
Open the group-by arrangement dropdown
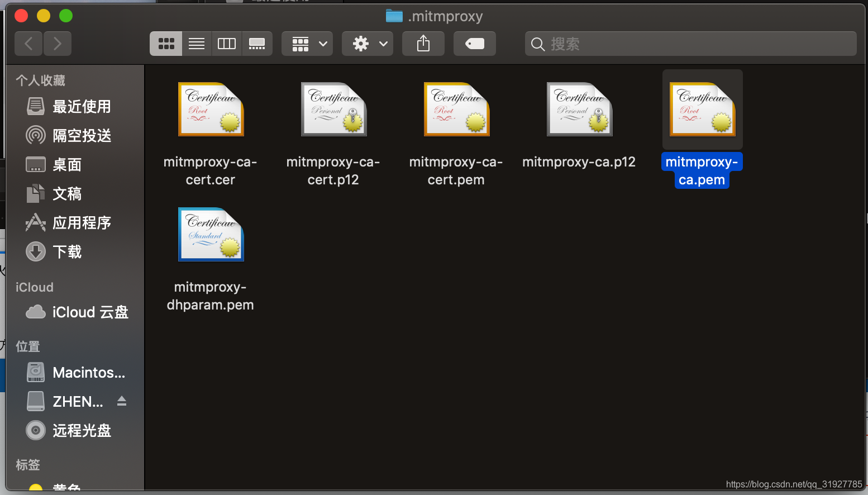[x=307, y=44]
